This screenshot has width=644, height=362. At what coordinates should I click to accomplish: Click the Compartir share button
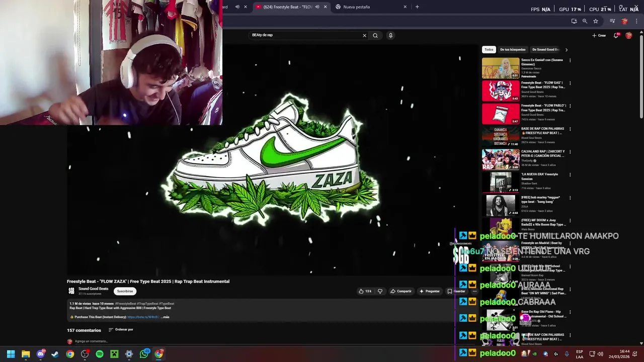(x=401, y=291)
